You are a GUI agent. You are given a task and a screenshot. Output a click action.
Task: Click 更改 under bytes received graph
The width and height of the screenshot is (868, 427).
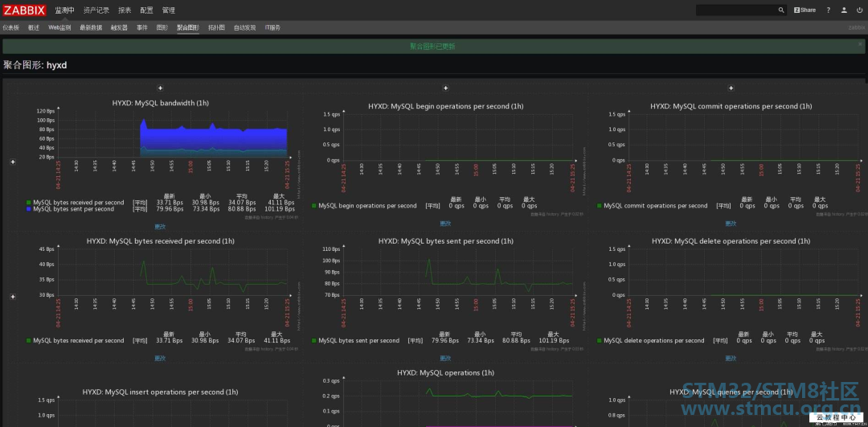tap(160, 359)
